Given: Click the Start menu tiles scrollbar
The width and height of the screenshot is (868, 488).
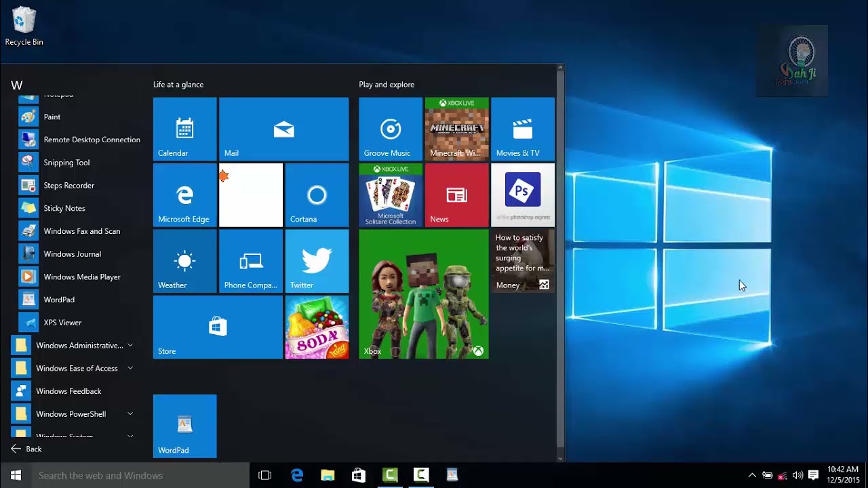Looking at the screenshot, I should pyautogui.click(x=560, y=258).
